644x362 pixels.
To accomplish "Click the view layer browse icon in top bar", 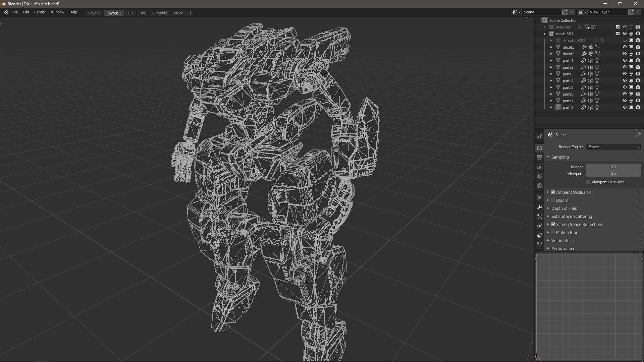I will [583, 12].
